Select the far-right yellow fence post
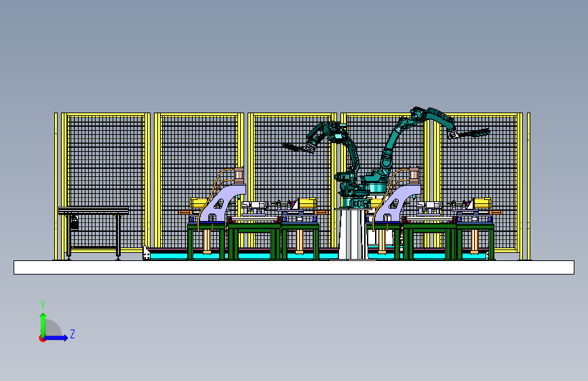This screenshot has width=588, height=381. click(x=528, y=186)
